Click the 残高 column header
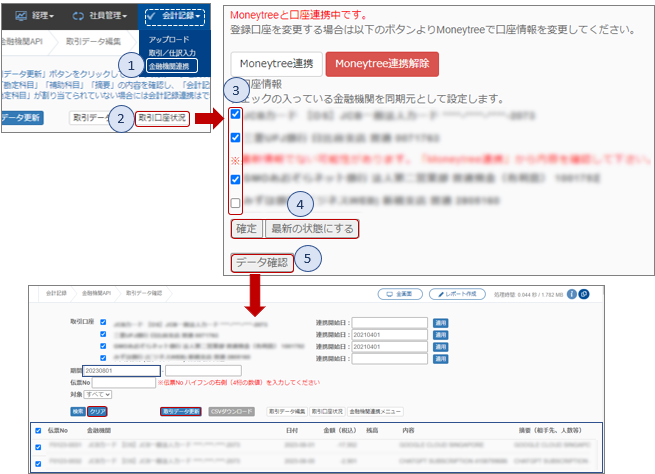Screen dimensions: 655x474 point(372,430)
